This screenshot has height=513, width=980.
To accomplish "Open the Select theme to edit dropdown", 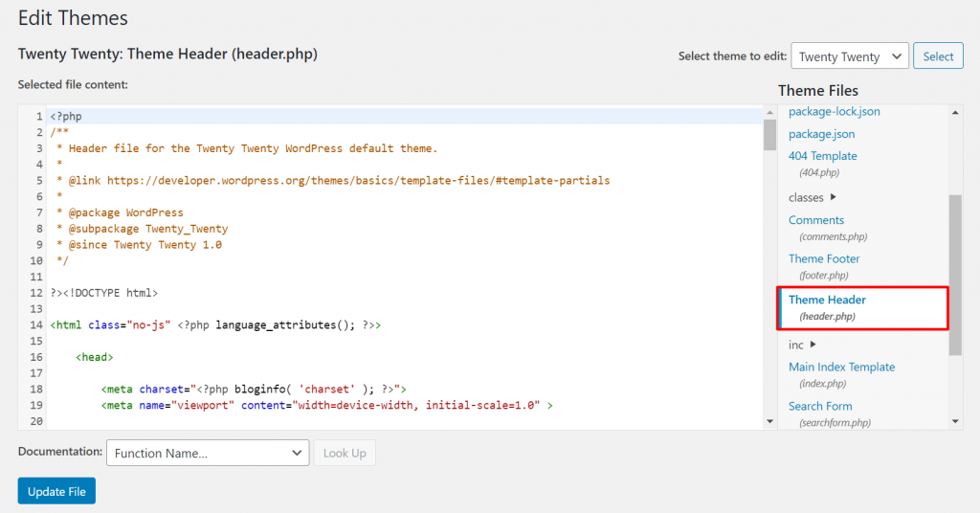I will 849,56.
